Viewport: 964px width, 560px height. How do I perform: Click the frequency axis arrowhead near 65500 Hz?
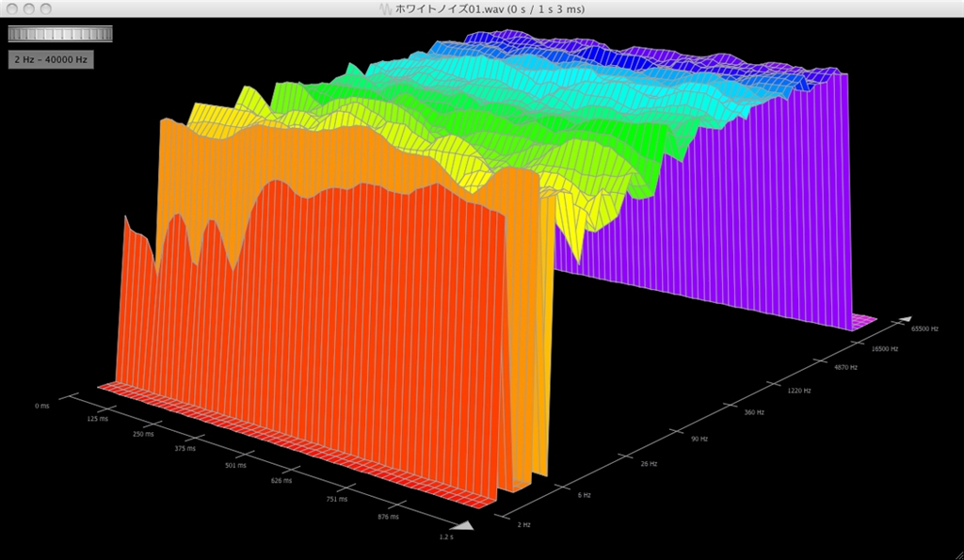[905, 319]
